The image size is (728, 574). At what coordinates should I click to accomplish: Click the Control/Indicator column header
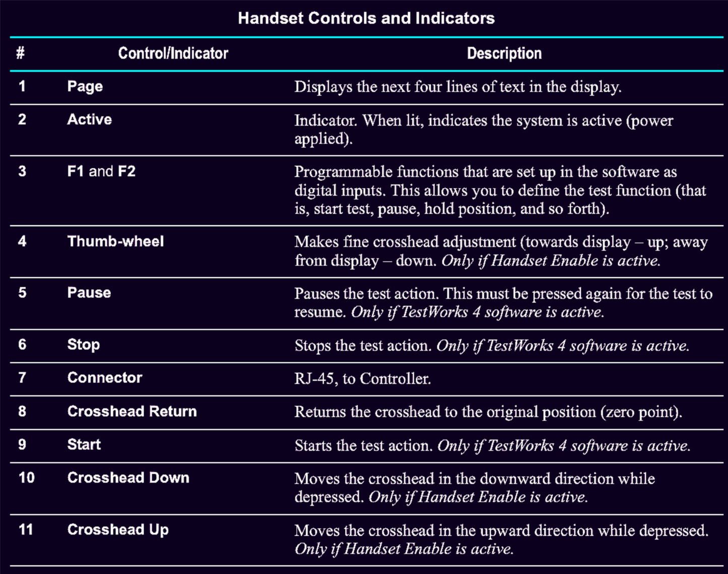tap(173, 53)
